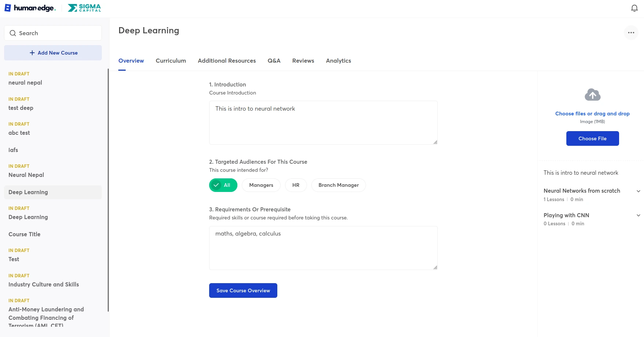The width and height of the screenshot is (644, 337).
Task: Open the Analytics tab
Action: pyautogui.click(x=338, y=61)
